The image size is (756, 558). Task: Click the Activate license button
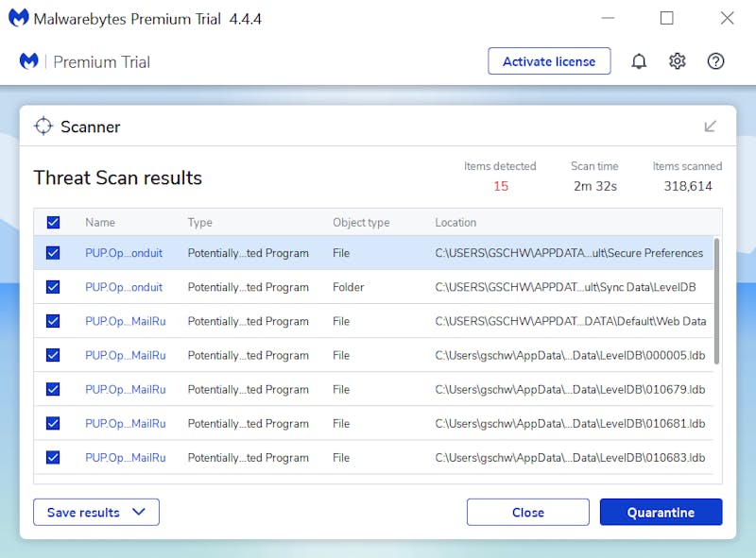click(549, 61)
